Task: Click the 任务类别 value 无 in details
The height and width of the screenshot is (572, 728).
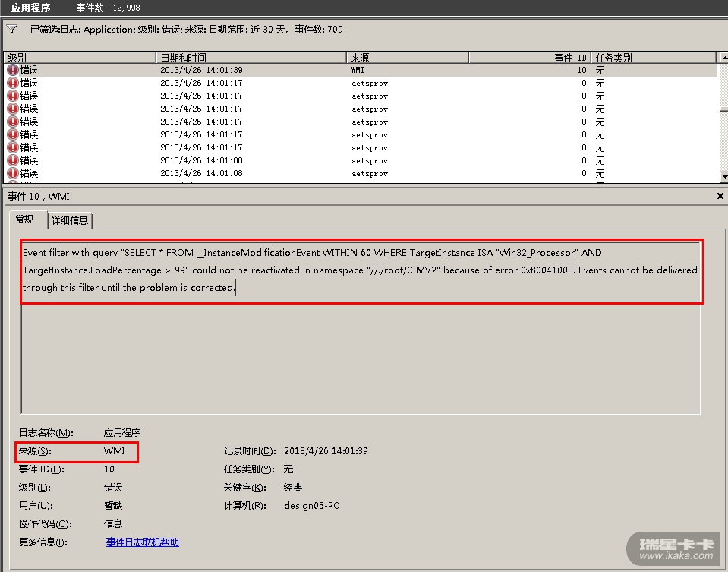Action: pyautogui.click(x=288, y=469)
